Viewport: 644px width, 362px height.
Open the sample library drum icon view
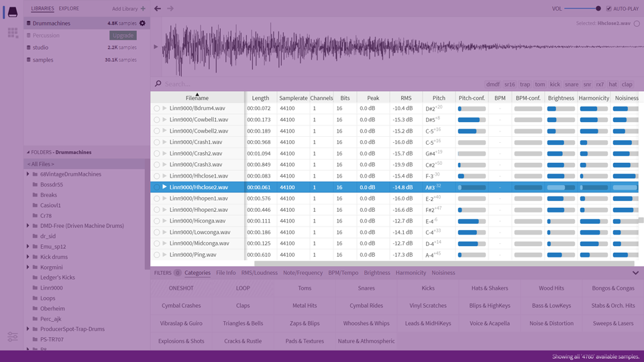[13, 12]
